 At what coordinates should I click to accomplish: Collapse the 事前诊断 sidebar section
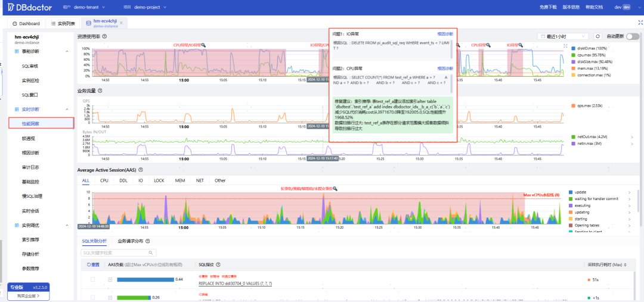67,51
